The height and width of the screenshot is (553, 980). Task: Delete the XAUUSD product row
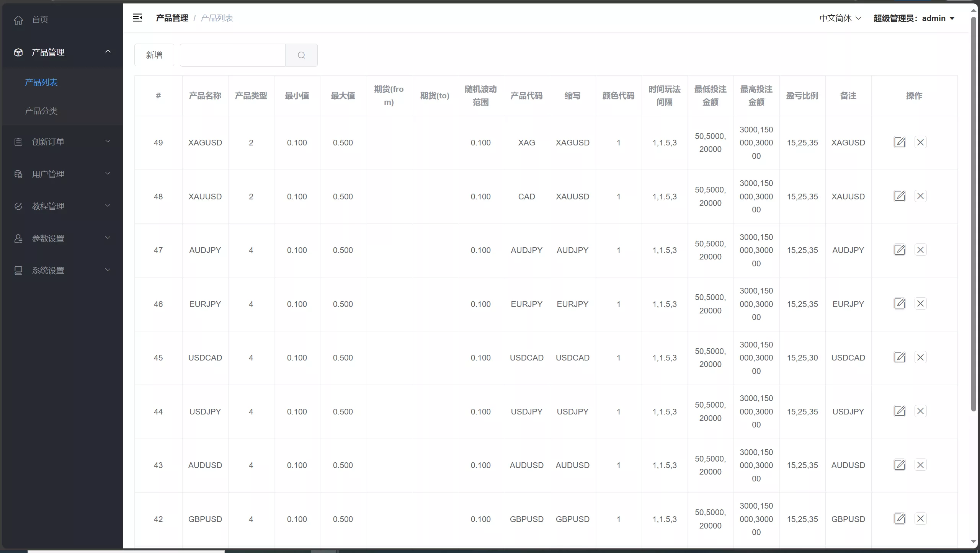[x=920, y=196]
